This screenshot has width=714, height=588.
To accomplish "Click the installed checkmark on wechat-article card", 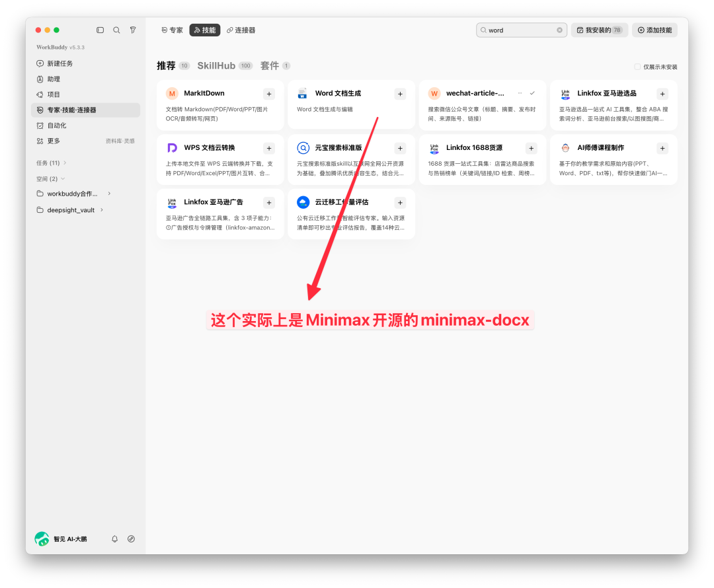I will 532,93.
